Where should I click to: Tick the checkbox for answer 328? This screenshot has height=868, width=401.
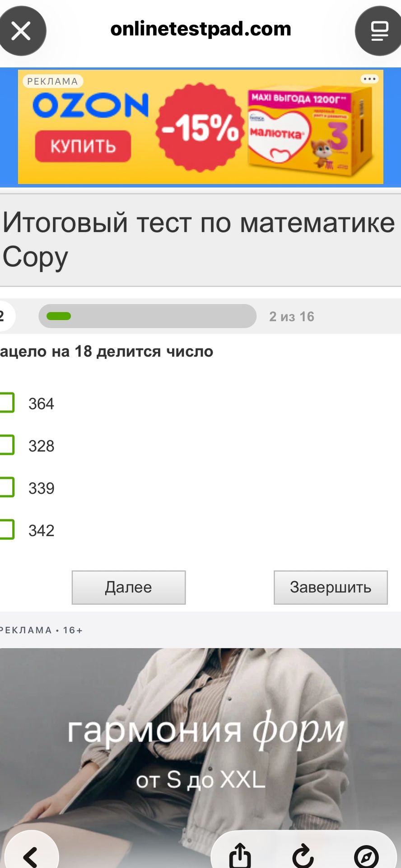tap(7, 445)
